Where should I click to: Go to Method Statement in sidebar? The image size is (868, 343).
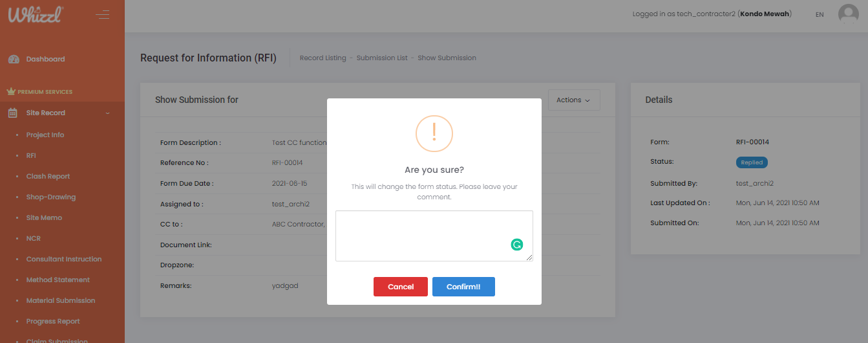click(58, 280)
